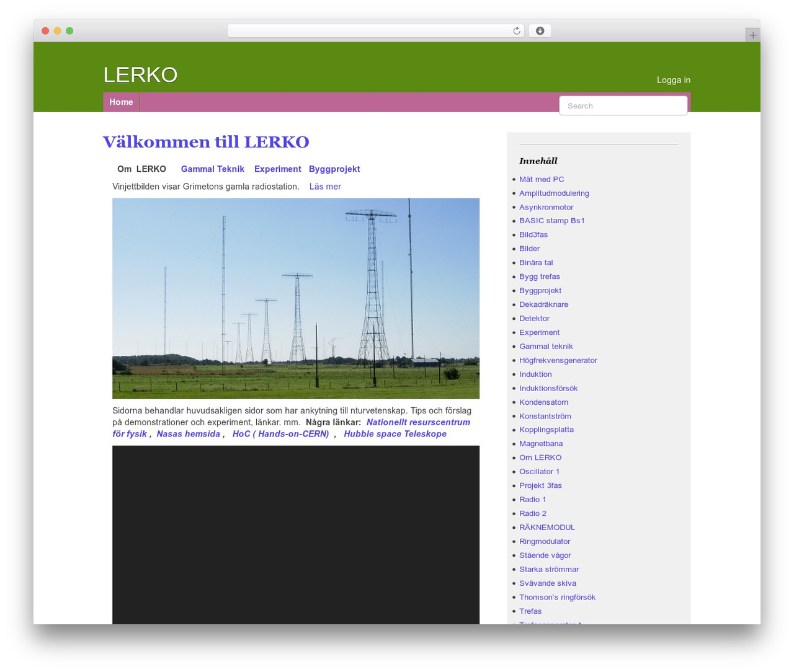Open Asynkronmotor in Innehåll list
The height and width of the screenshot is (672, 794).
[x=546, y=207]
